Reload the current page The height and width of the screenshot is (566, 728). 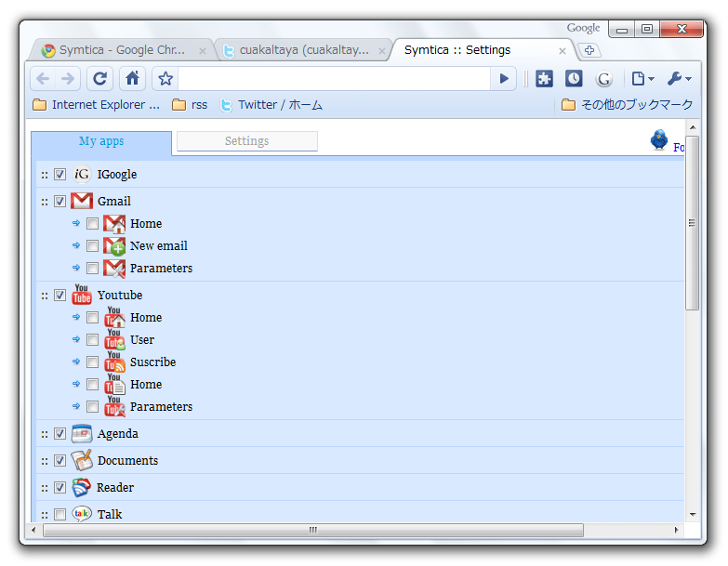(99, 78)
